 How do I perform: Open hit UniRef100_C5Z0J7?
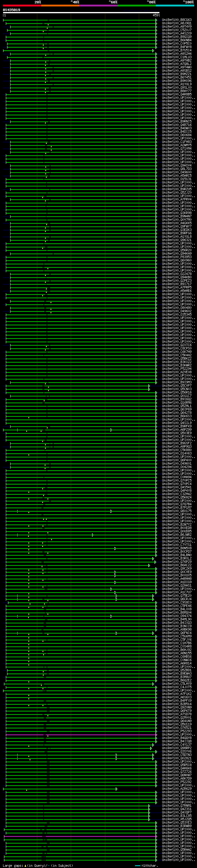[177, 30]
